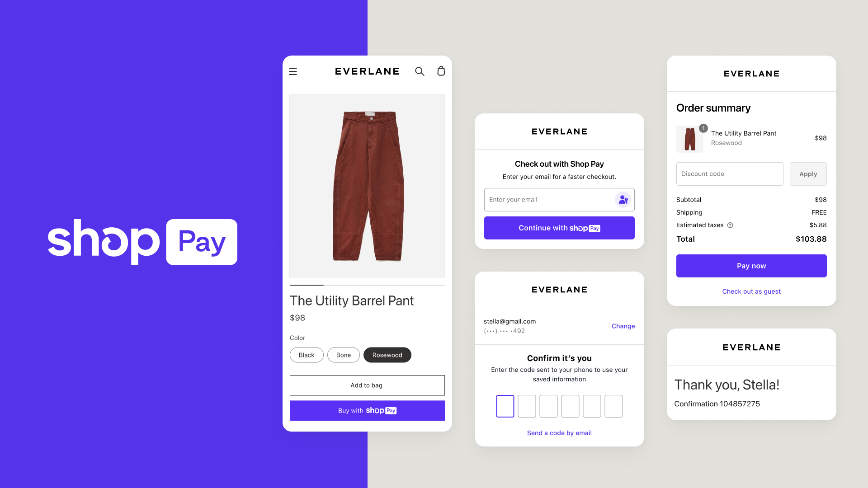868x488 pixels.
Task: Click Add to bag button
Action: (x=367, y=385)
